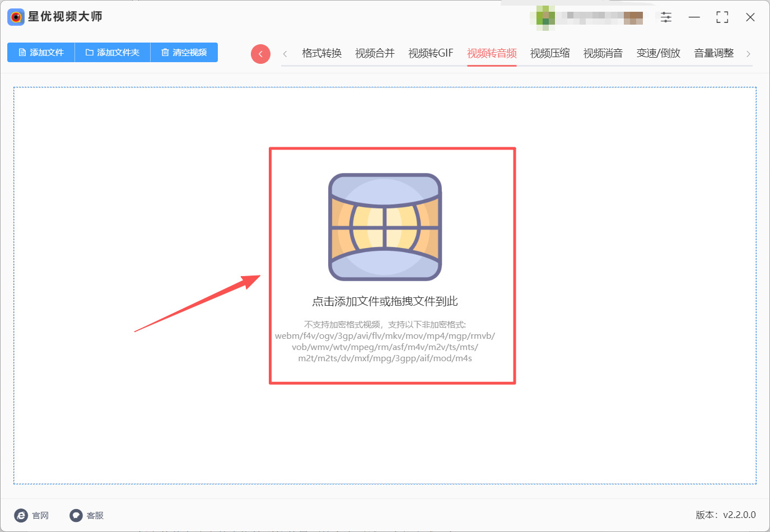
Task: Click the red circular back arrow button
Action: tap(260, 54)
